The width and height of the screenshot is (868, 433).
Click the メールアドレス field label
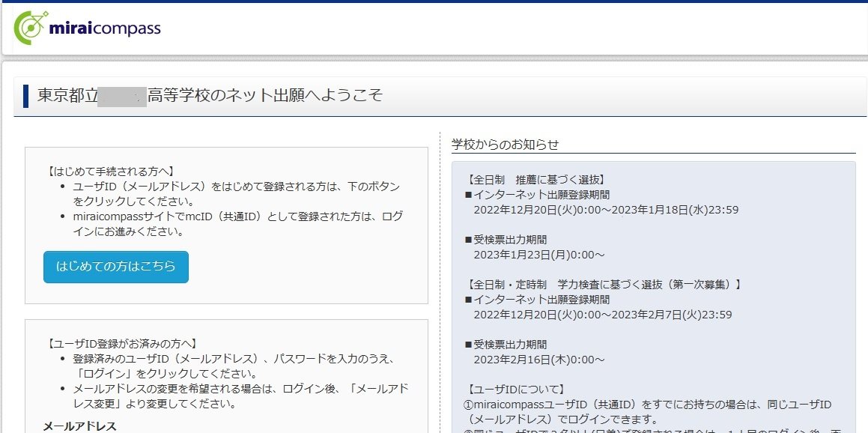79,426
